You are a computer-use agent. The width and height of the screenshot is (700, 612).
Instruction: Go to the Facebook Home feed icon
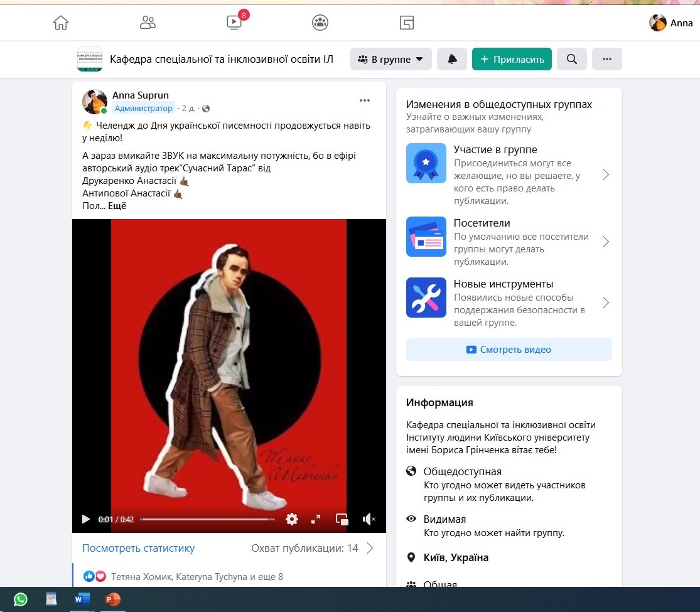click(x=61, y=23)
